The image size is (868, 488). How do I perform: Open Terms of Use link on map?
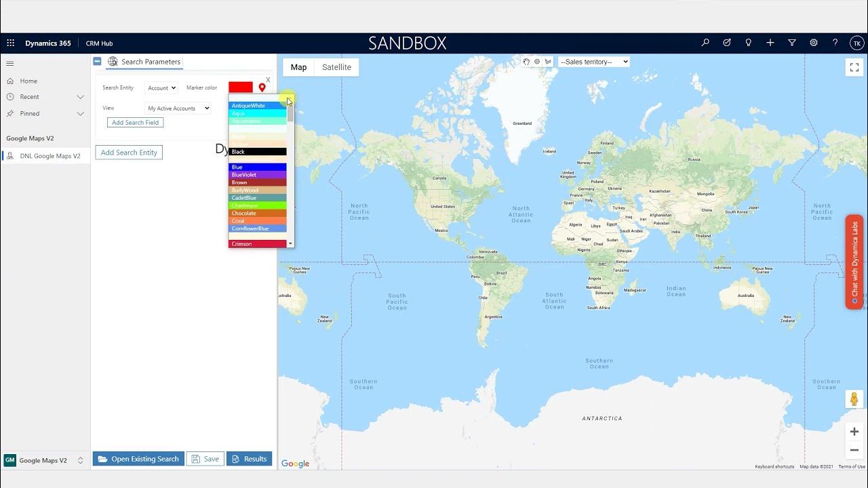tap(852, 466)
